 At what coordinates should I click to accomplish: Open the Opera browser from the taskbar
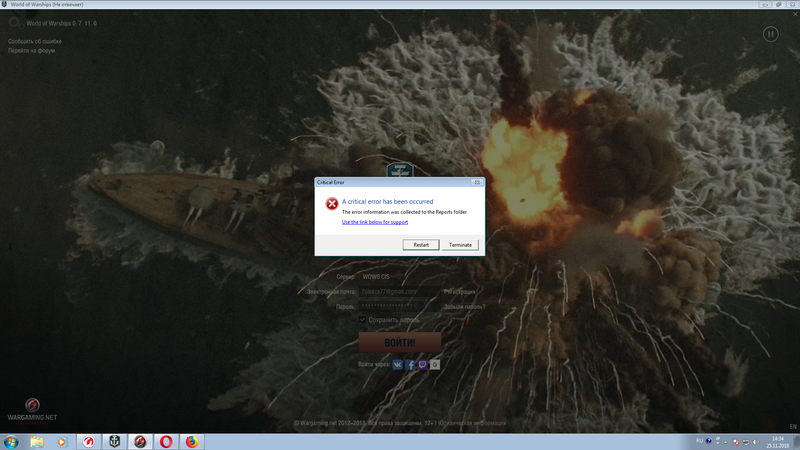point(166,442)
